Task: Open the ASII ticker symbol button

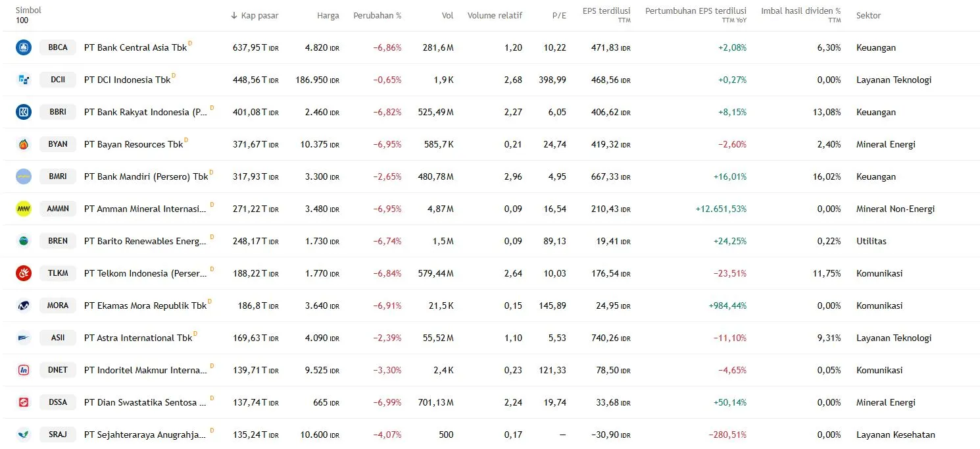Action: point(58,338)
